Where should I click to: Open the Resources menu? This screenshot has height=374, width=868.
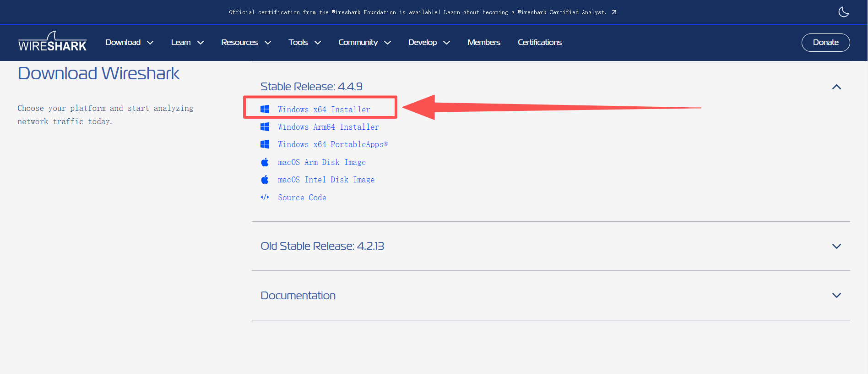246,42
